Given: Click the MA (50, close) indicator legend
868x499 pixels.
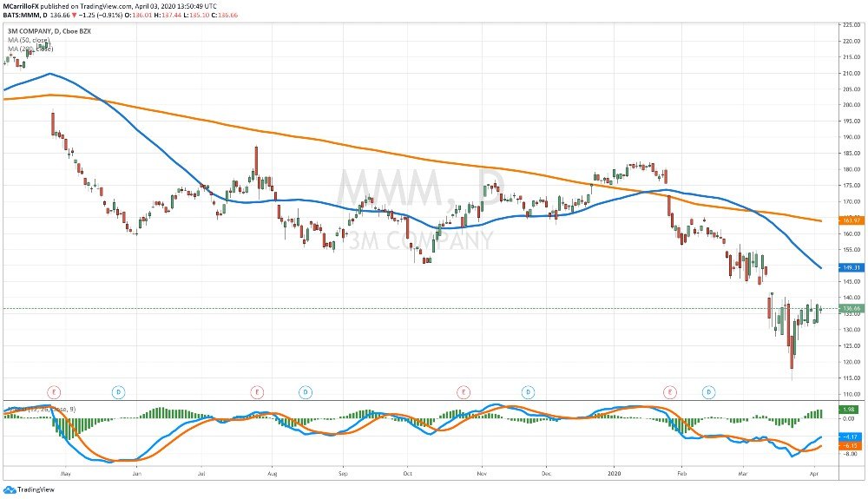Looking at the screenshot, I should (x=28, y=41).
